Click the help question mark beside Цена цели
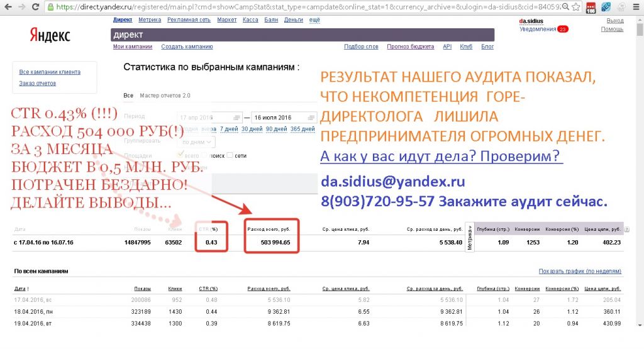Viewport: 644px width, 349px height. click(x=626, y=229)
